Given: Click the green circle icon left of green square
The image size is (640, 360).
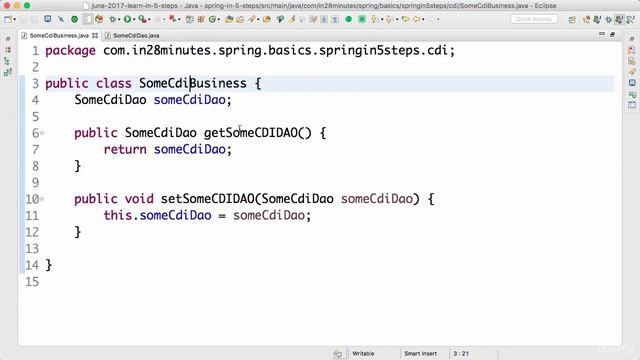Looking at the screenshot, I should coord(349,19).
